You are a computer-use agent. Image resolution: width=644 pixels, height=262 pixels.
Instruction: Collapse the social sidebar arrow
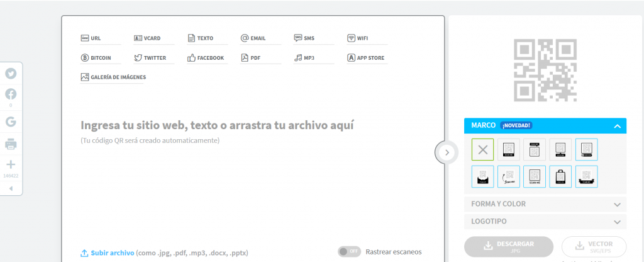(x=11, y=188)
